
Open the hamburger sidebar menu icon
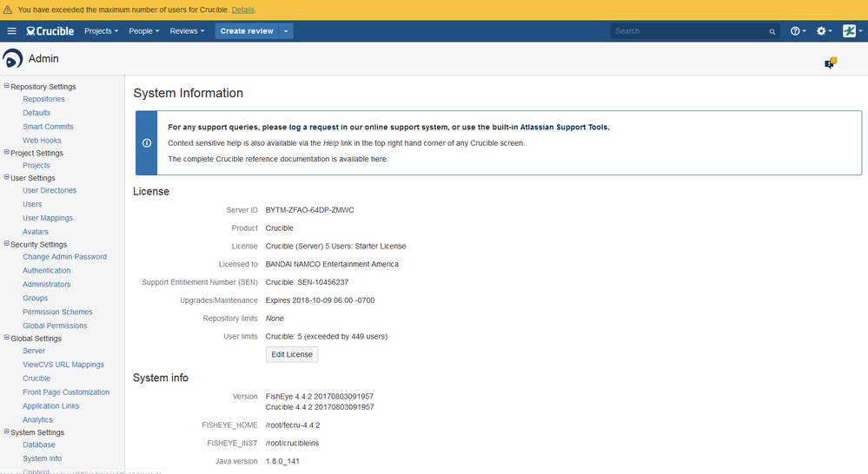coord(11,31)
